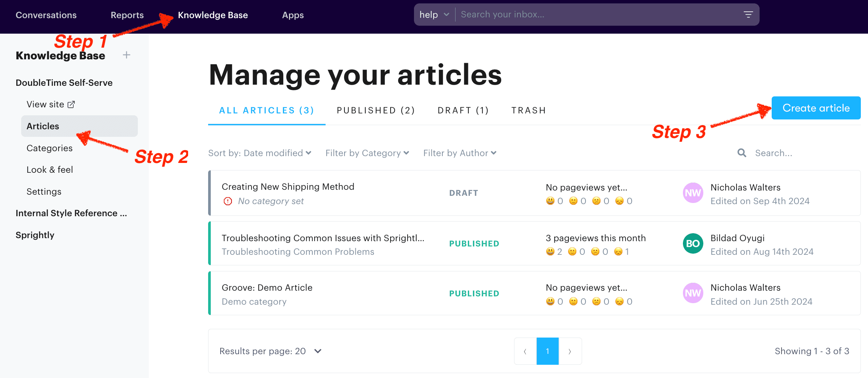Add a new knowledge base

coord(126,55)
